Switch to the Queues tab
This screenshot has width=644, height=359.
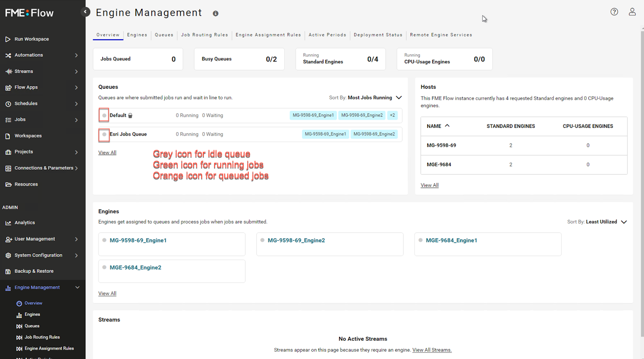point(164,35)
